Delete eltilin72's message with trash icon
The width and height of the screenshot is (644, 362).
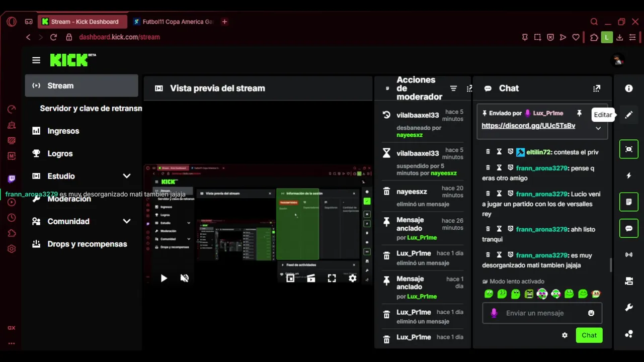(488, 152)
